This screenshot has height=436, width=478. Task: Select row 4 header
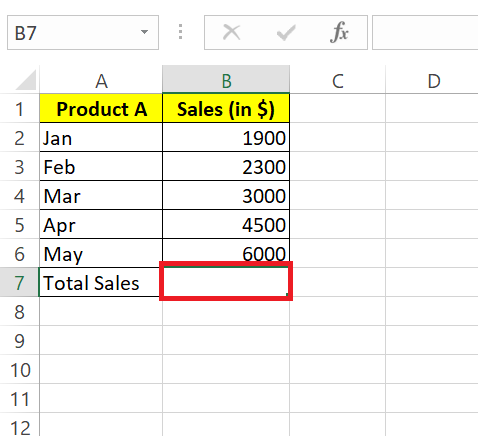(x=20, y=195)
